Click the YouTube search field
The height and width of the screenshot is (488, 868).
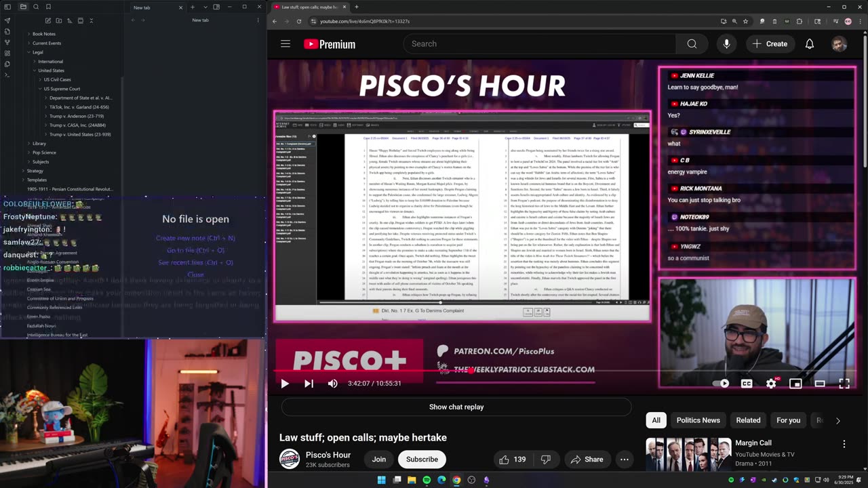click(x=540, y=44)
